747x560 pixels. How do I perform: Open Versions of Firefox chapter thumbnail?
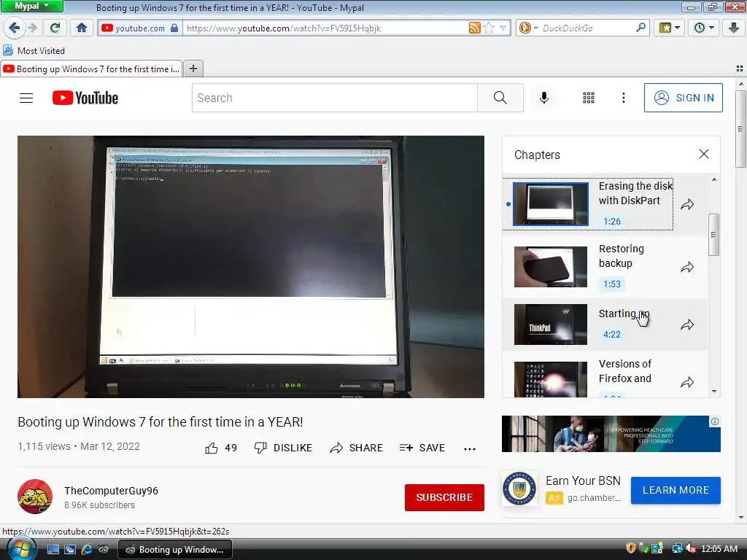tap(550, 379)
